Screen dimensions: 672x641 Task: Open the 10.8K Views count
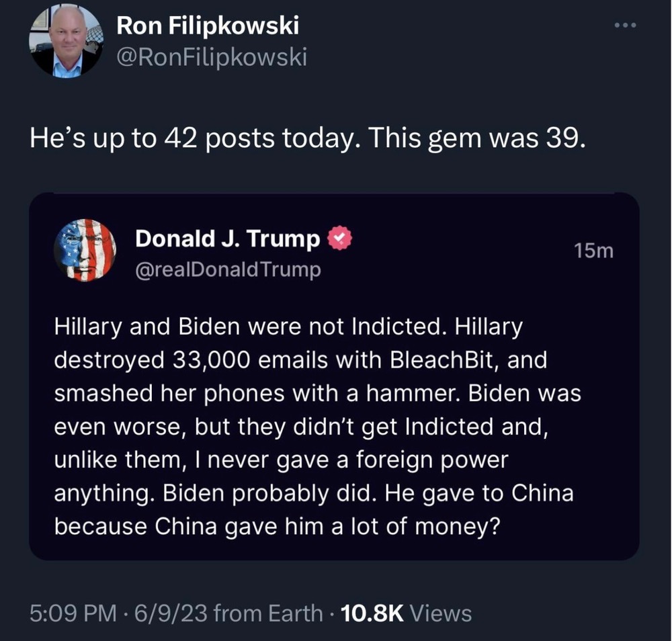pyautogui.click(x=407, y=613)
